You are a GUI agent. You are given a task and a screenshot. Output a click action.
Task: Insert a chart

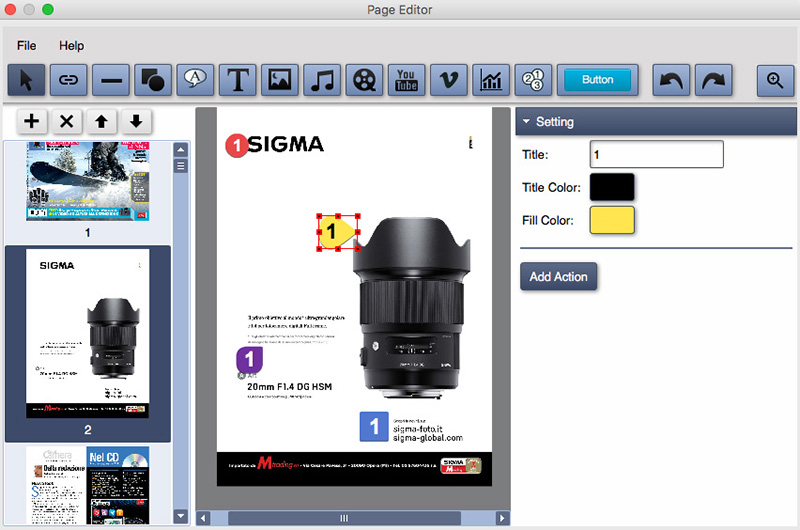(x=491, y=80)
